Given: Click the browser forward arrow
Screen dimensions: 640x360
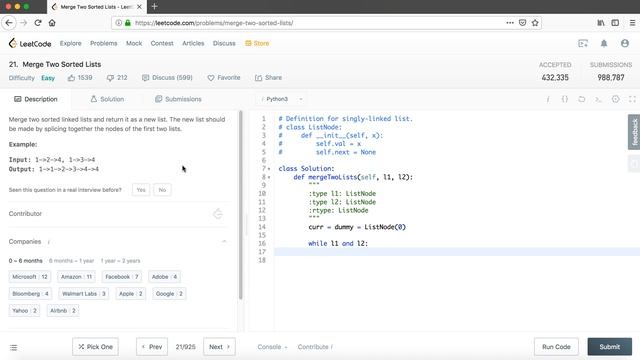Looking at the screenshot, I should [24, 23].
